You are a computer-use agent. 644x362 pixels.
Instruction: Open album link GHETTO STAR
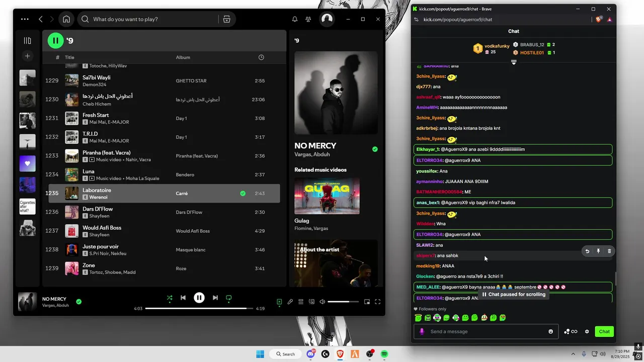pos(191,81)
